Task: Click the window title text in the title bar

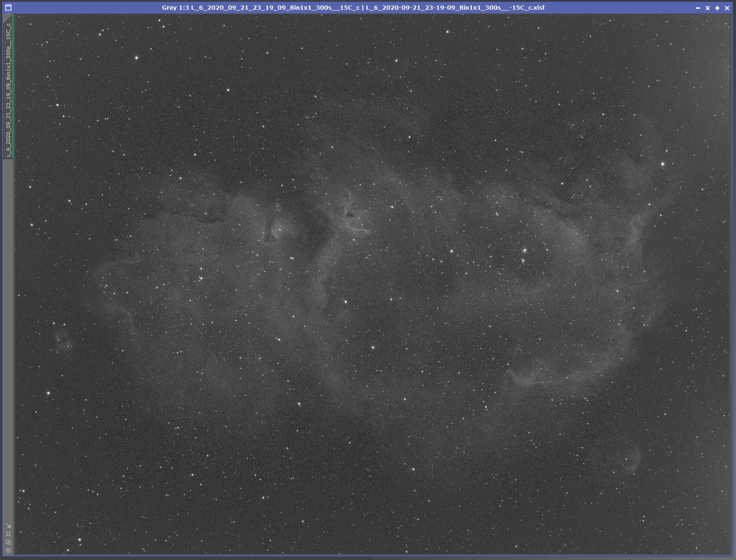Action: [353, 7]
